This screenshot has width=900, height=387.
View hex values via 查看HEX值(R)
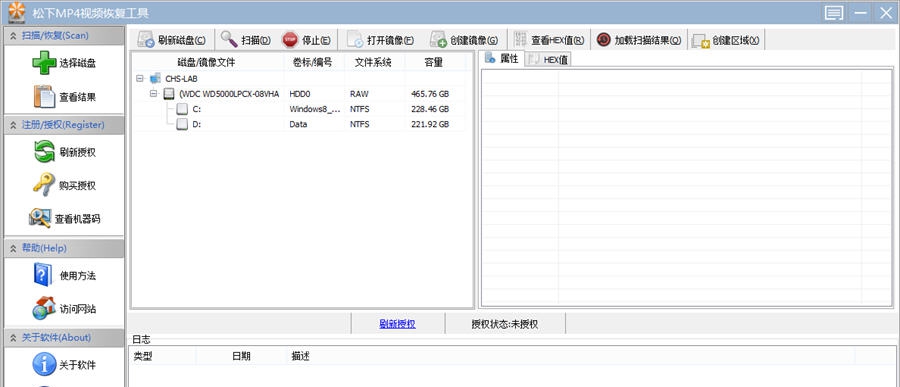click(549, 40)
